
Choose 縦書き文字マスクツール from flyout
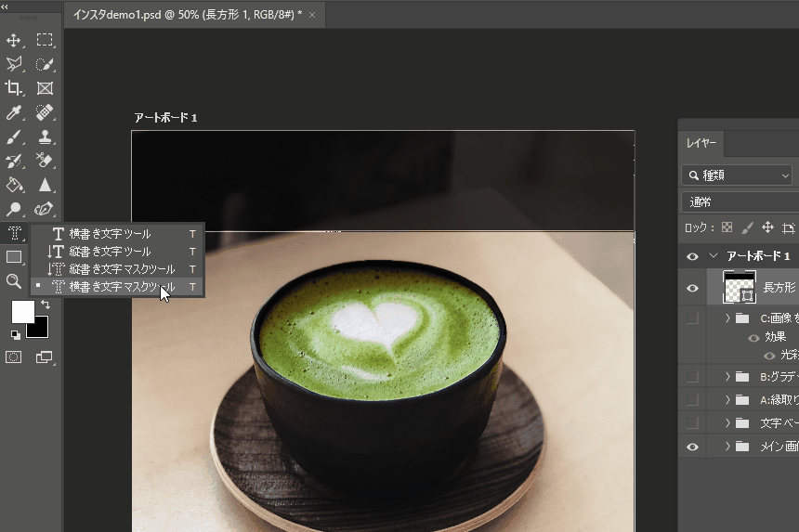(117, 269)
